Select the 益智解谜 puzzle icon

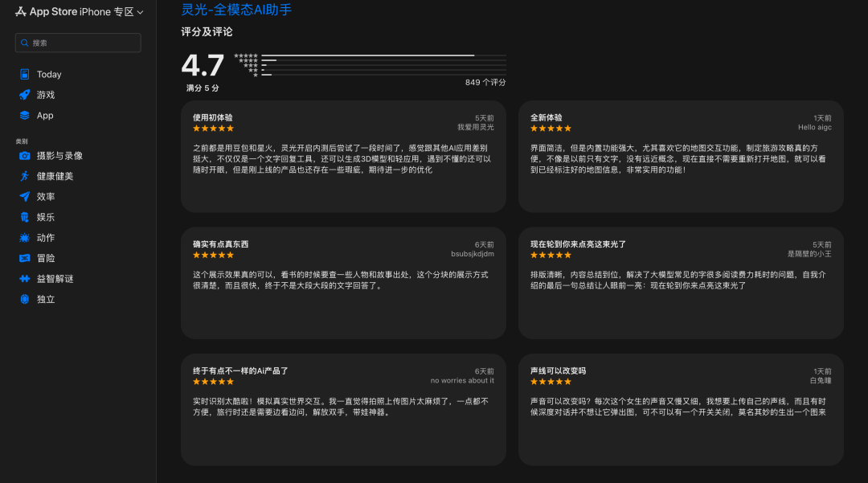(24, 279)
